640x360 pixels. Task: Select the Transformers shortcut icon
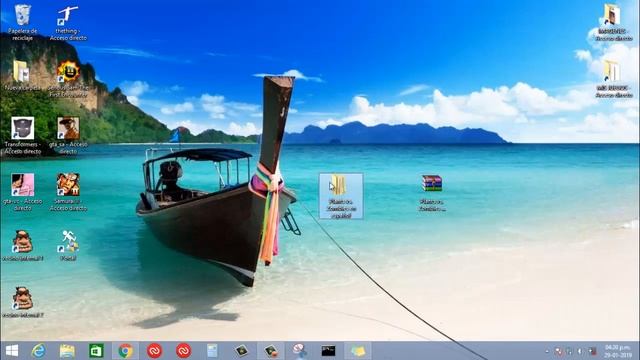tap(22, 136)
